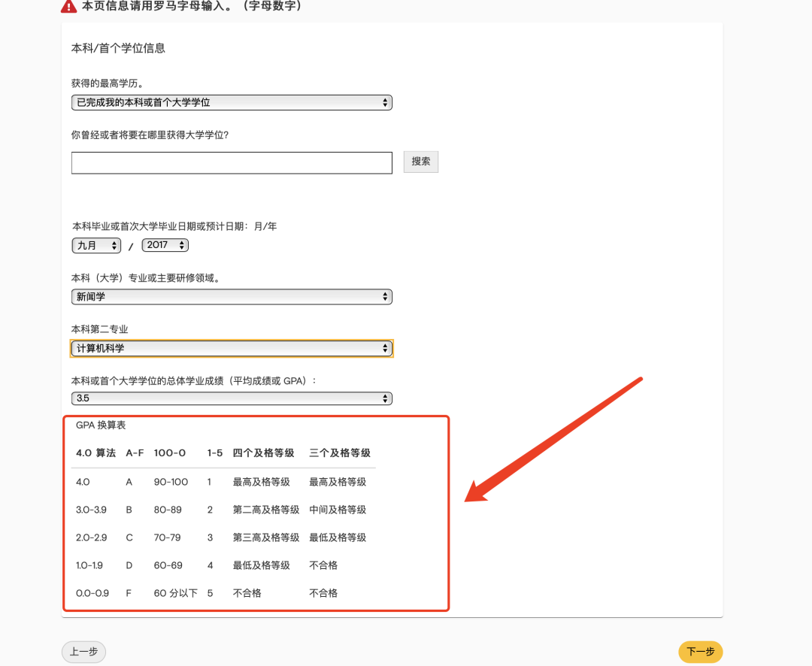The height and width of the screenshot is (666, 812).
Task: Click the 100-0 column header
Action: 170,453
